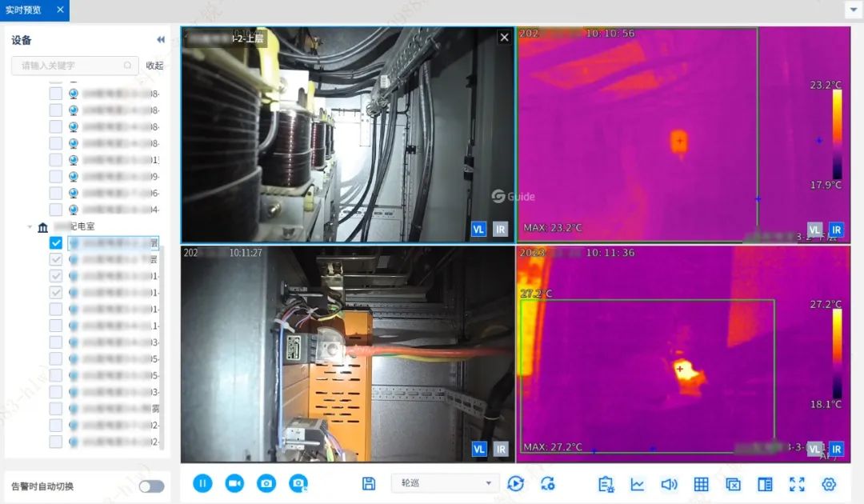This screenshot has width=864, height=504.
Task: Open settings via the gear icon
Action: click(x=829, y=484)
